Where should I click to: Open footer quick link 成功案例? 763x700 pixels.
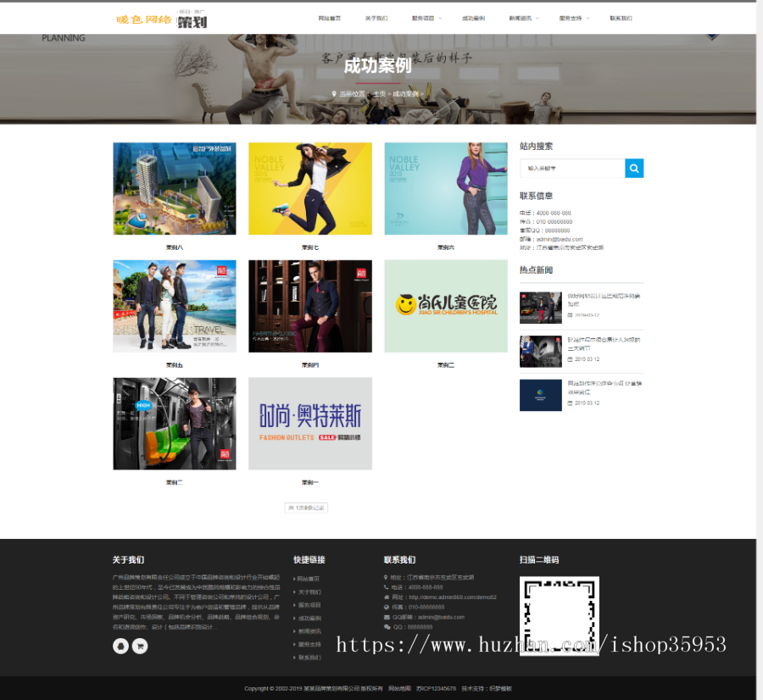[309, 619]
